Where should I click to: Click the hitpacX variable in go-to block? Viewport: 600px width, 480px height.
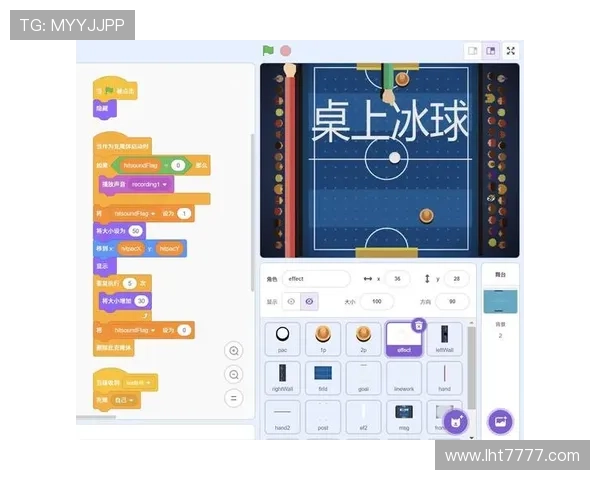(131, 248)
